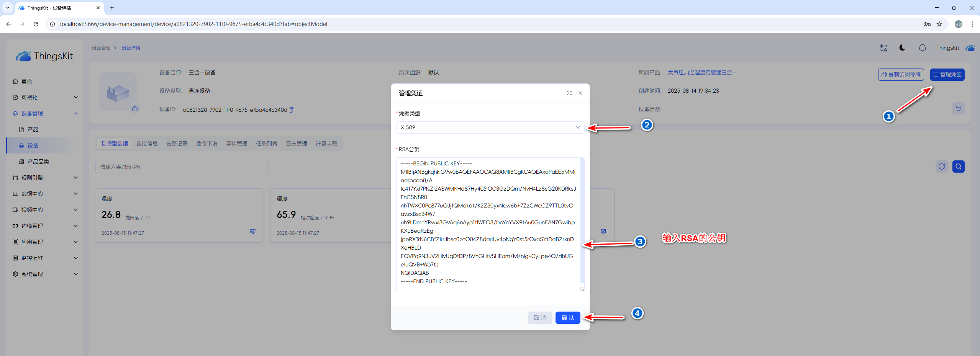The image size is (980, 356).
Task: Collapse the 设备管理 sidebar menu
Action: click(x=45, y=113)
